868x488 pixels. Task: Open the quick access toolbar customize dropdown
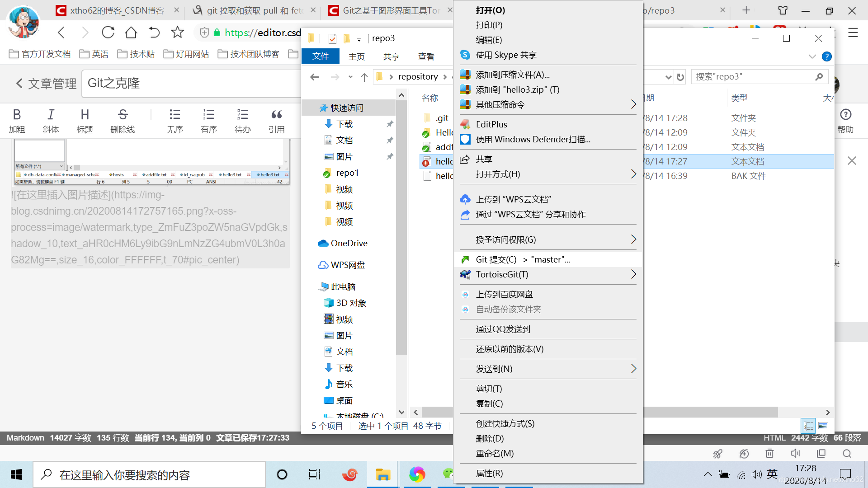[359, 39]
